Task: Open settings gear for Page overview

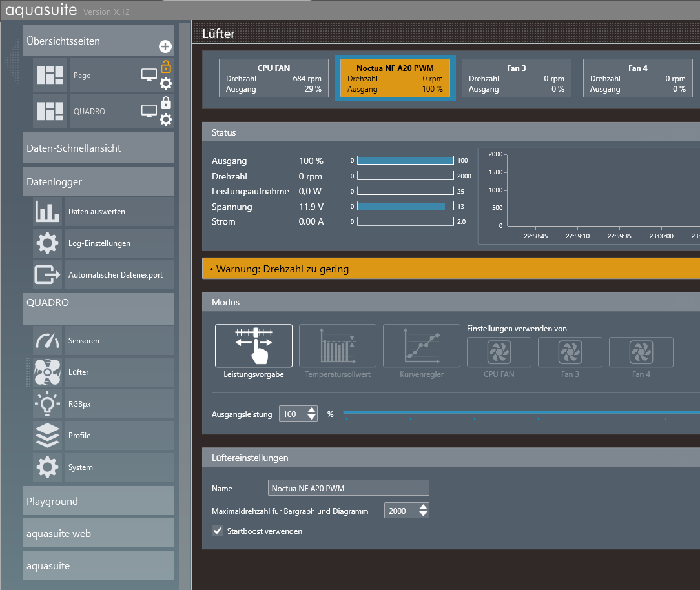Action: pyautogui.click(x=166, y=83)
